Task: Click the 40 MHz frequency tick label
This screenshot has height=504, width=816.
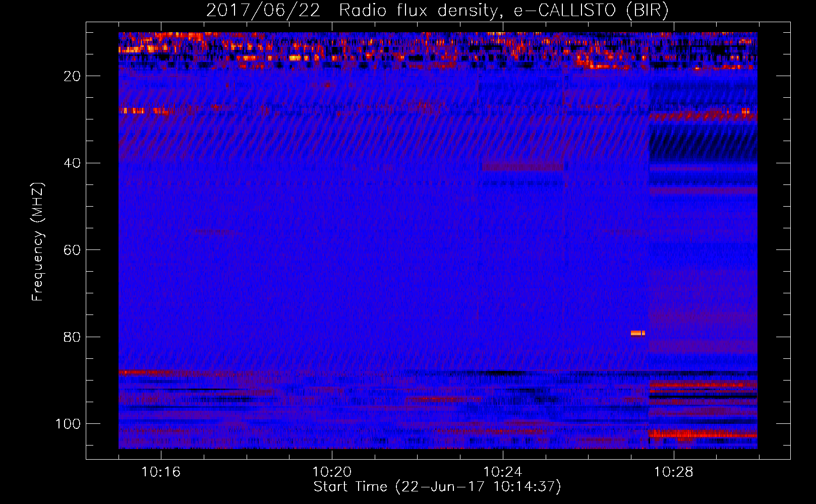Action: pos(72,163)
